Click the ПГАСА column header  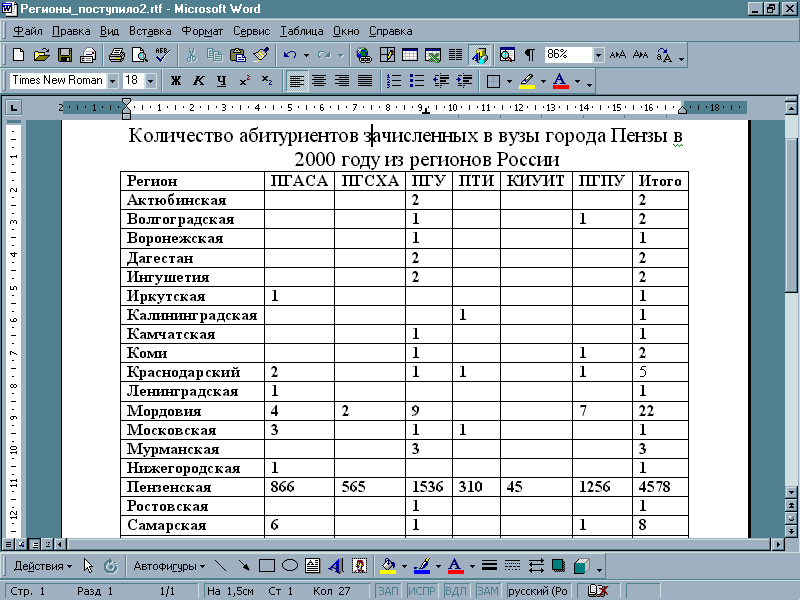coord(299,181)
